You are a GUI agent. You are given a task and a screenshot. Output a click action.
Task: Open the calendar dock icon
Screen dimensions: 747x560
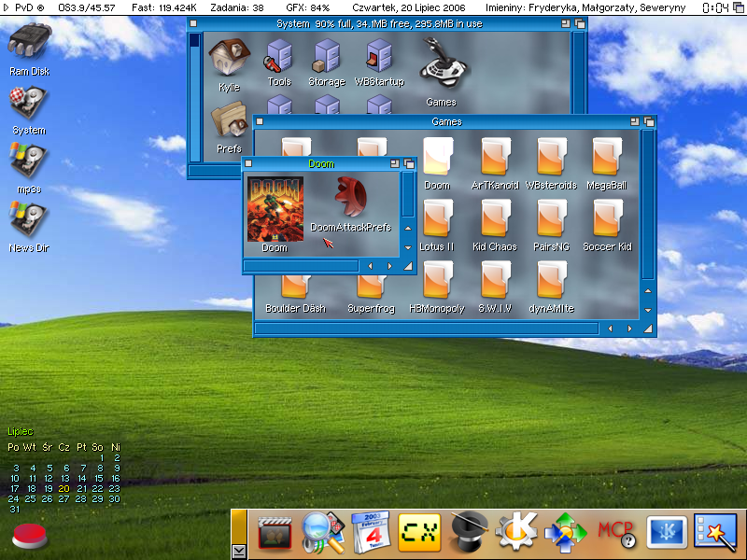(371, 532)
